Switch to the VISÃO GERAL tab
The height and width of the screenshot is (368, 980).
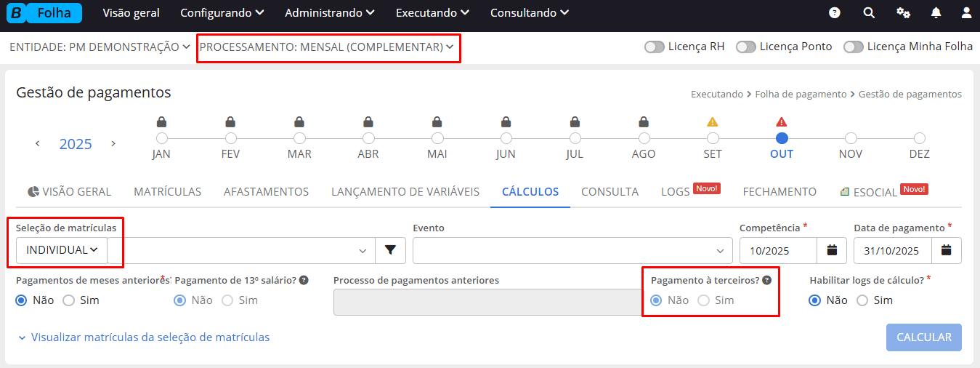tap(69, 192)
